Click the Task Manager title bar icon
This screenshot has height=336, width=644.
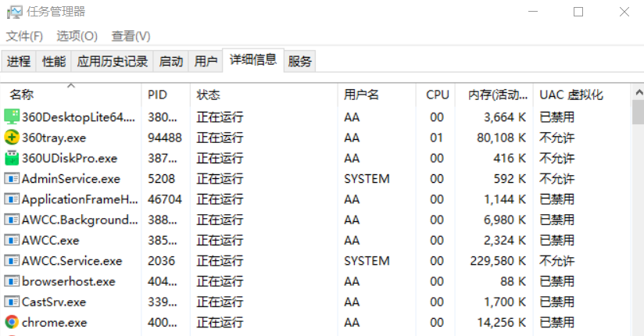13,12
